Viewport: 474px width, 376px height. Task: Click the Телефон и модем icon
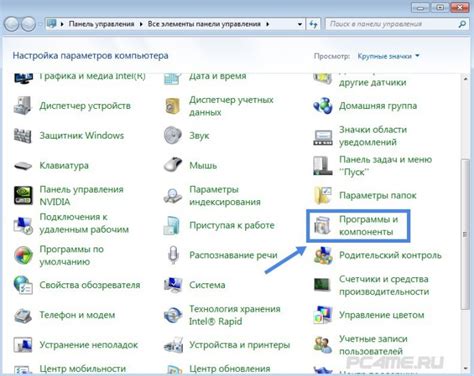coord(23,315)
